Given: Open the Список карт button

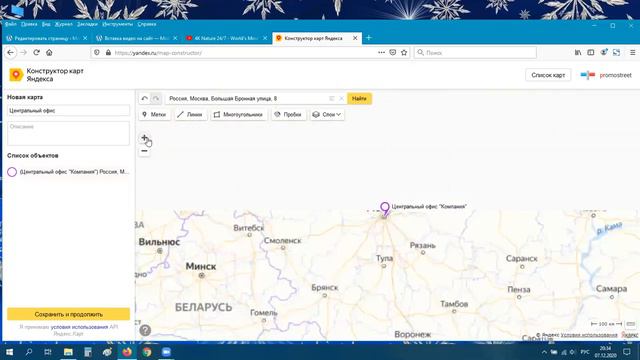Looking at the screenshot, I should point(548,75).
